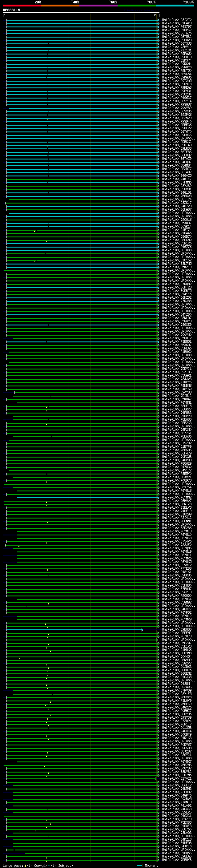This screenshot has width=197, height=868.
Task: Select hit label UniRef100_P18445
Action: [x=177, y=233]
